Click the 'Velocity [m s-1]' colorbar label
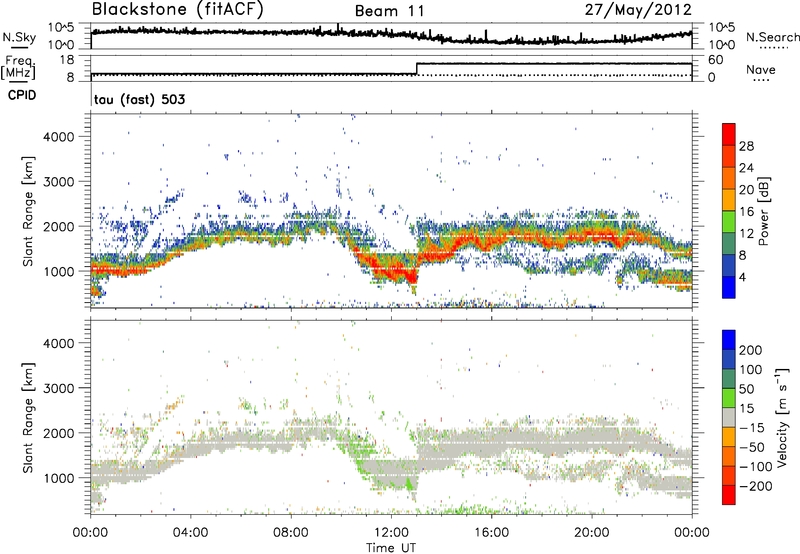This screenshot has width=800, height=554. click(x=781, y=417)
